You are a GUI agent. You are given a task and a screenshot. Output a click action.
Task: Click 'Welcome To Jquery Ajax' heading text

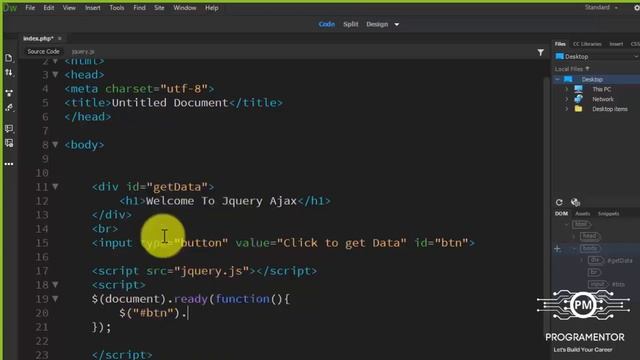click(x=221, y=201)
